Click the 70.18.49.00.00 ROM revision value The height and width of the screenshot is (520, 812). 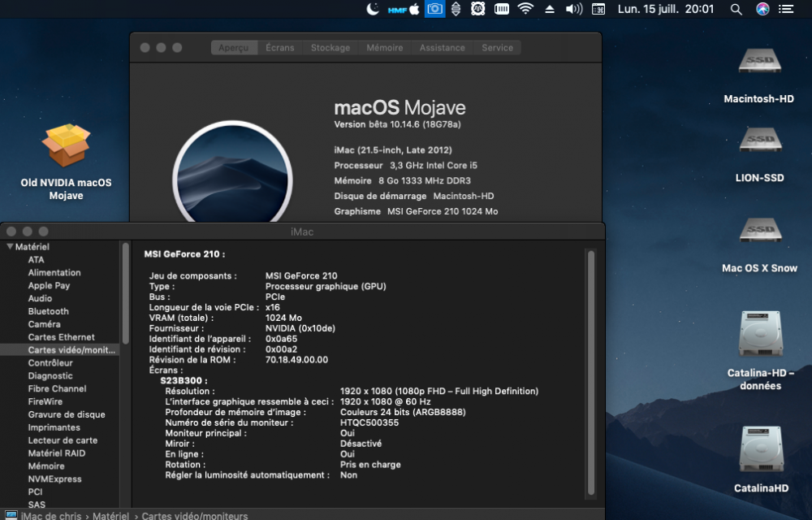pyautogui.click(x=296, y=359)
